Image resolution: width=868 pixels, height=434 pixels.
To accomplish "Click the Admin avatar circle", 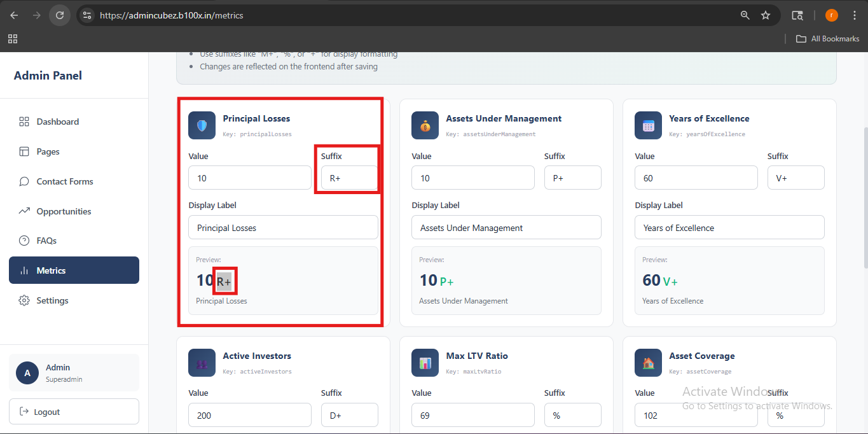I will 27,373.
